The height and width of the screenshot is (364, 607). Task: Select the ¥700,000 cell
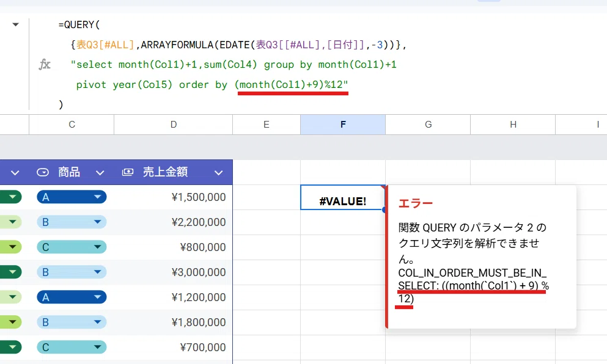(x=174, y=347)
